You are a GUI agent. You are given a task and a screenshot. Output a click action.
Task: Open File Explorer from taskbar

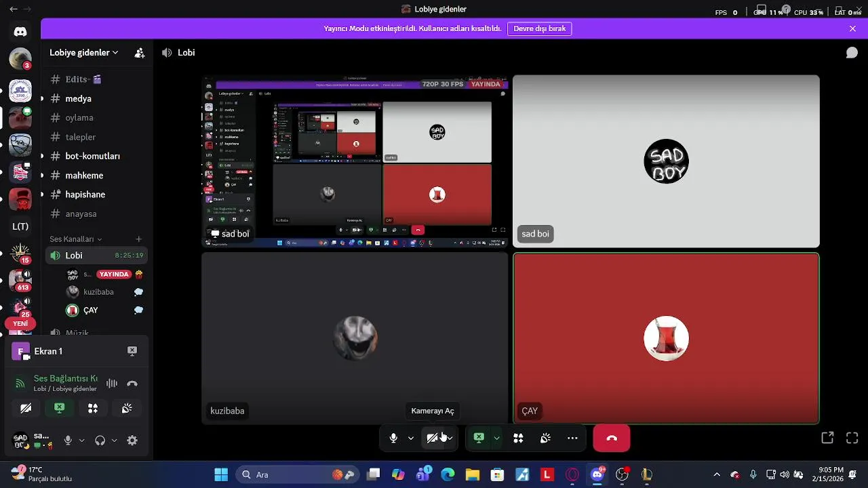473,474
